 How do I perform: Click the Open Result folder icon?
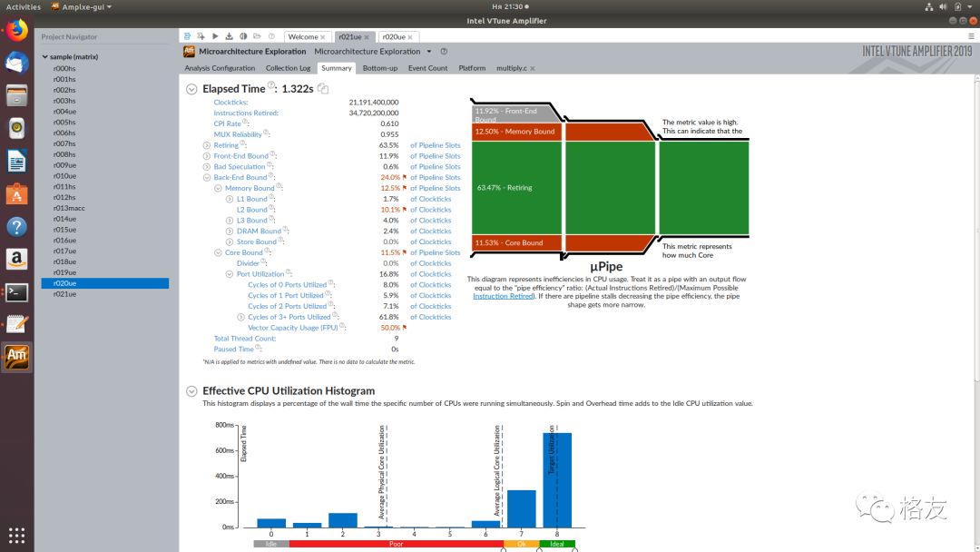click(257, 36)
